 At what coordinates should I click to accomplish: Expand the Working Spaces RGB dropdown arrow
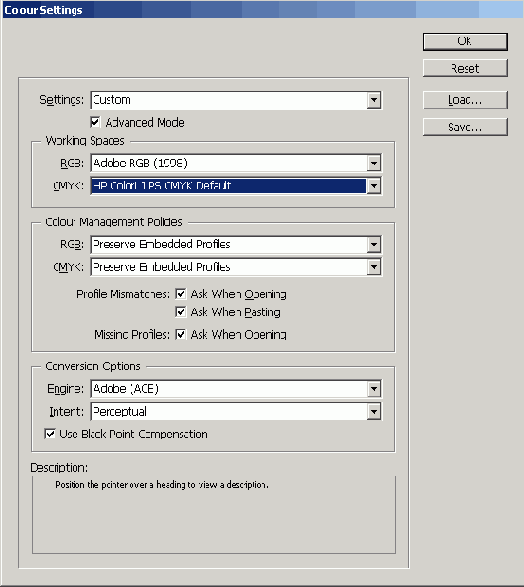click(374, 163)
